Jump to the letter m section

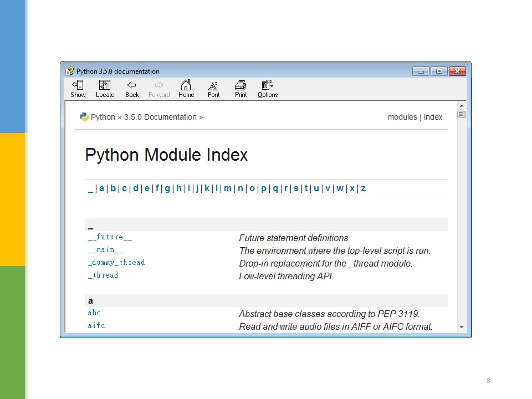pos(228,188)
